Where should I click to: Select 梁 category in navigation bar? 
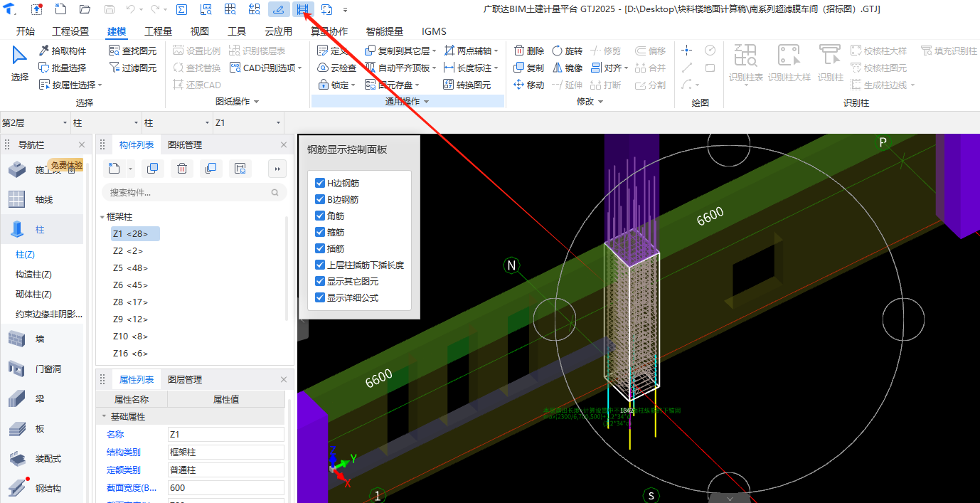click(x=41, y=399)
